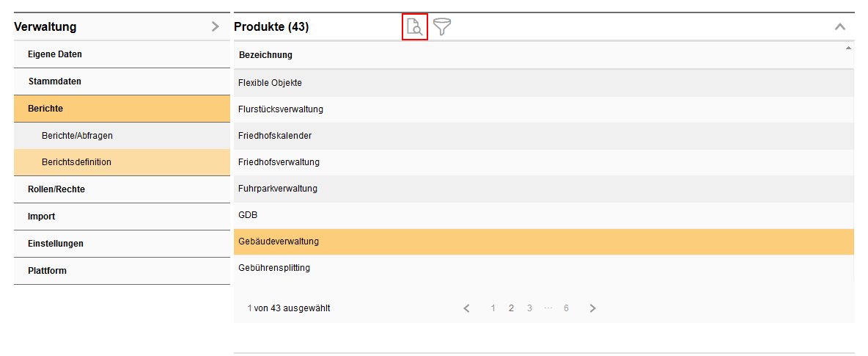Jump to page 6
868x356 pixels.
(x=566, y=308)
